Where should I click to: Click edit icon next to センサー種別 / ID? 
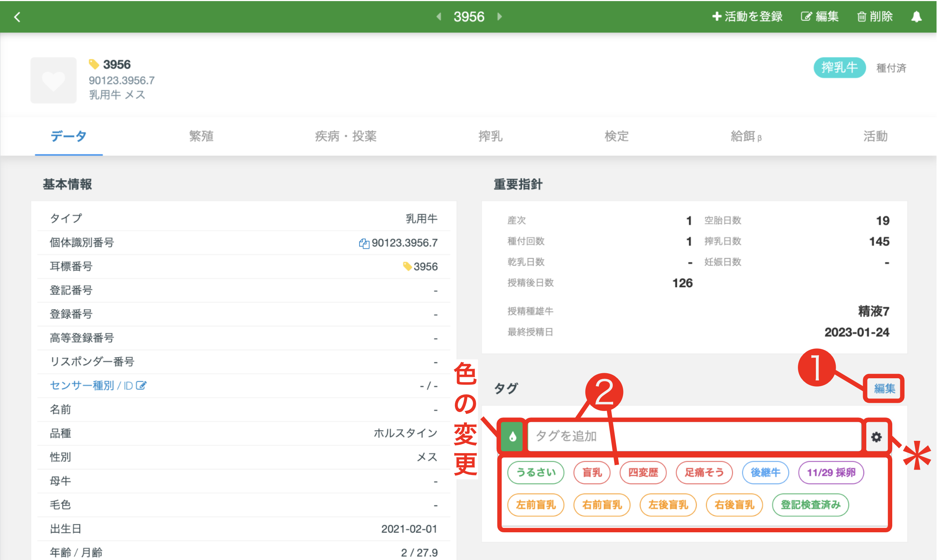(141, 386)
